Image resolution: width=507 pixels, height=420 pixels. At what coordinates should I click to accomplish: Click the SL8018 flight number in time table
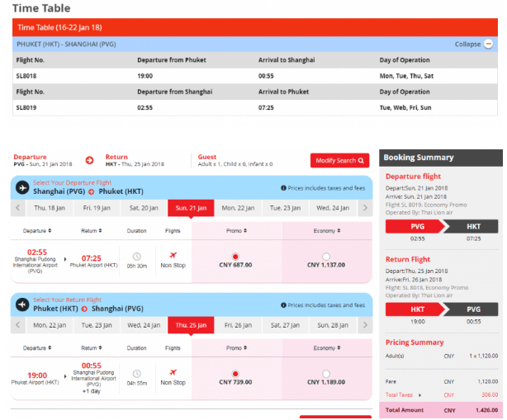pos(26,76)
